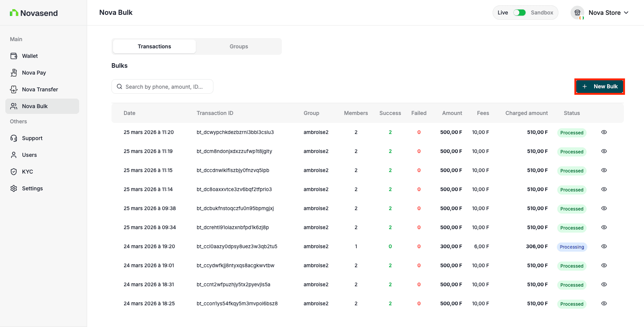Screen dimensions: 644x327
Task: Click the Nova Store avatar icon
Action: (577, 13)
